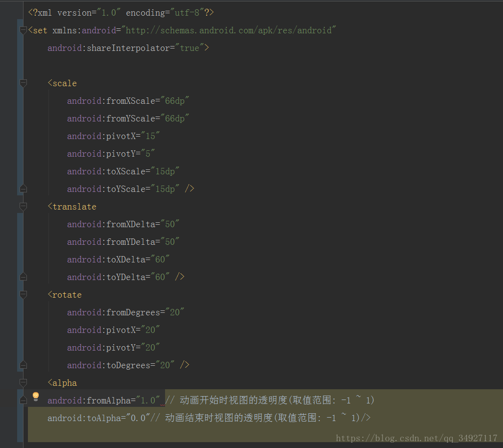Click the fromXDelta "50" value
Image resolution: width=503 pixels, height=448 pixels.
pos(170,224)
